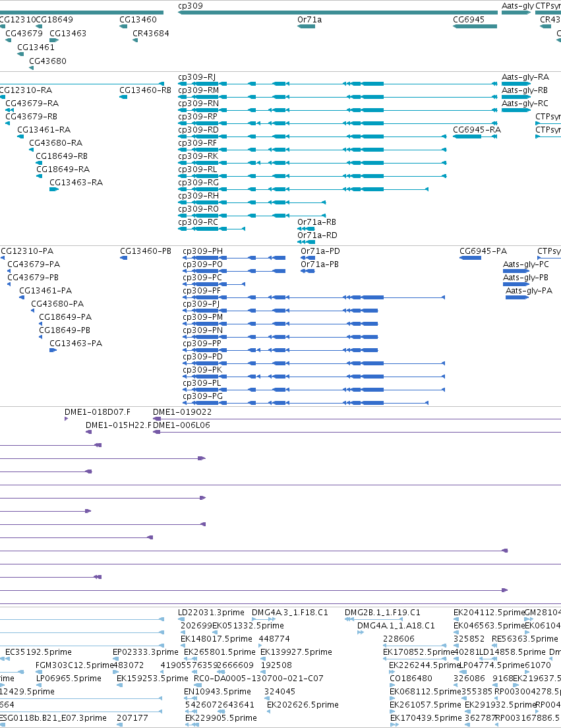Select transcript CG43679-RA
561x728 pixels.
click(x=32, y=104)
